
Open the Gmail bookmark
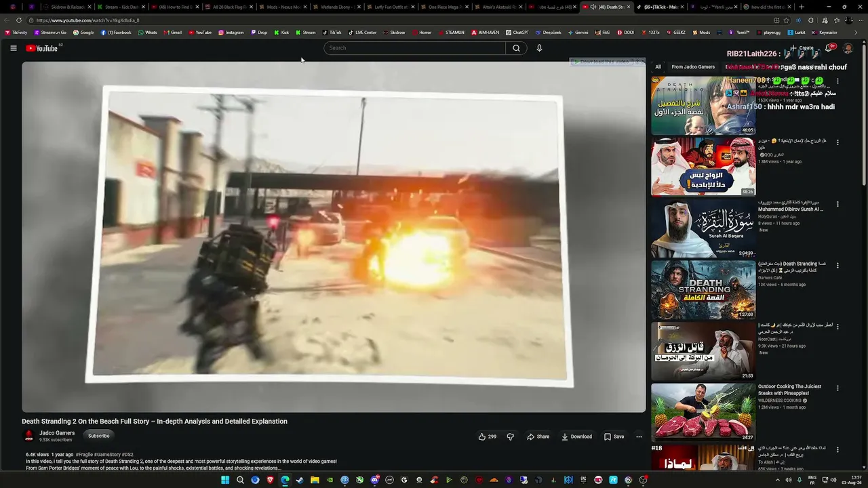point(173,33)
